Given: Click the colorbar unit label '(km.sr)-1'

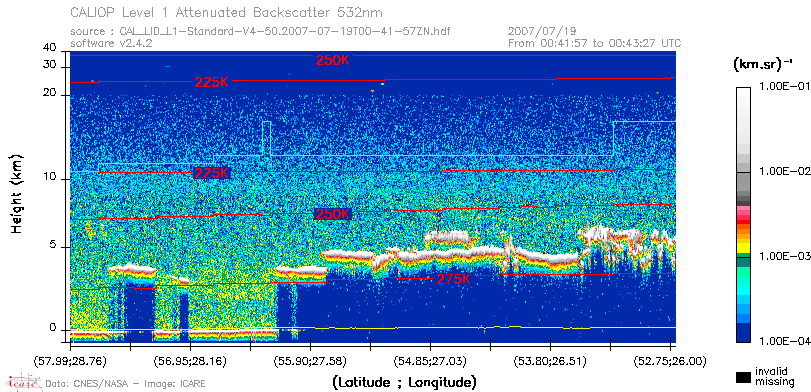Looking at the screenshot, I should 763,65.
